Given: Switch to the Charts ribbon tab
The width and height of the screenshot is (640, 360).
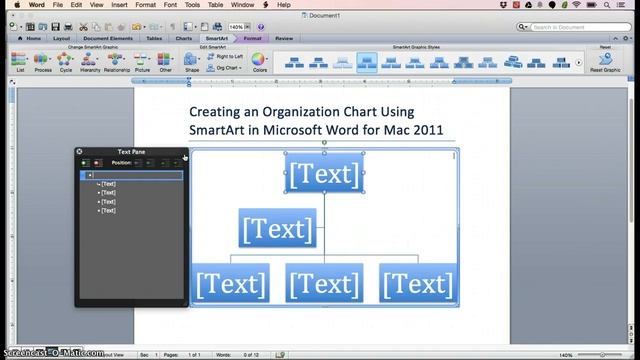Looking at the screenshot, I should pos(184,38).
